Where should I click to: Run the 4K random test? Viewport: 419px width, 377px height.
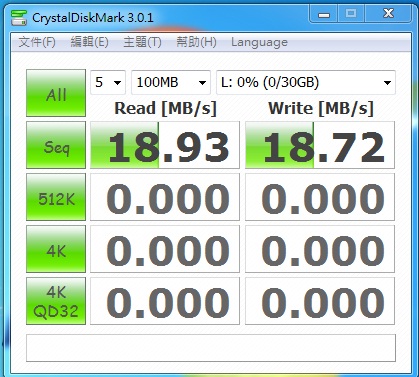click(x=56, y=249)
